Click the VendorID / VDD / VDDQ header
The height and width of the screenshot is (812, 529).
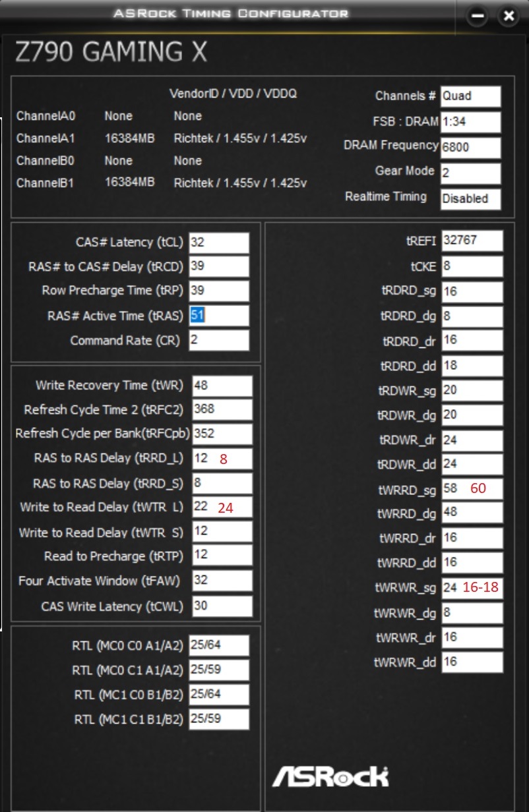tap(233, 94)
